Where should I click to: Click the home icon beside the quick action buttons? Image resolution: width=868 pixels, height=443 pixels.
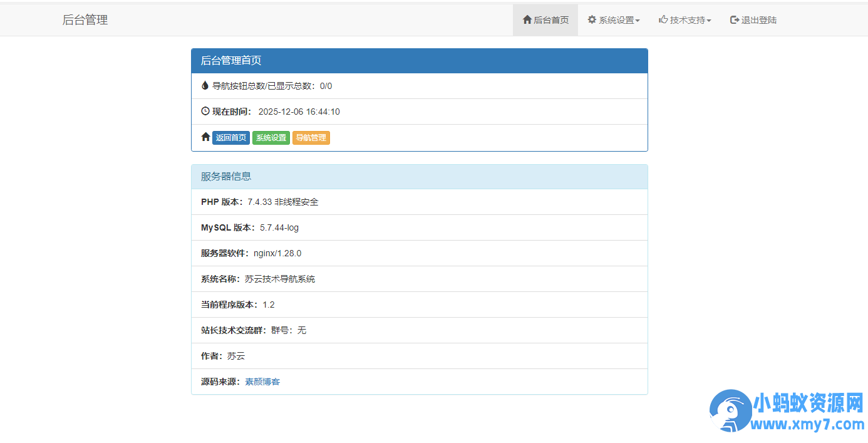[205, 137]
